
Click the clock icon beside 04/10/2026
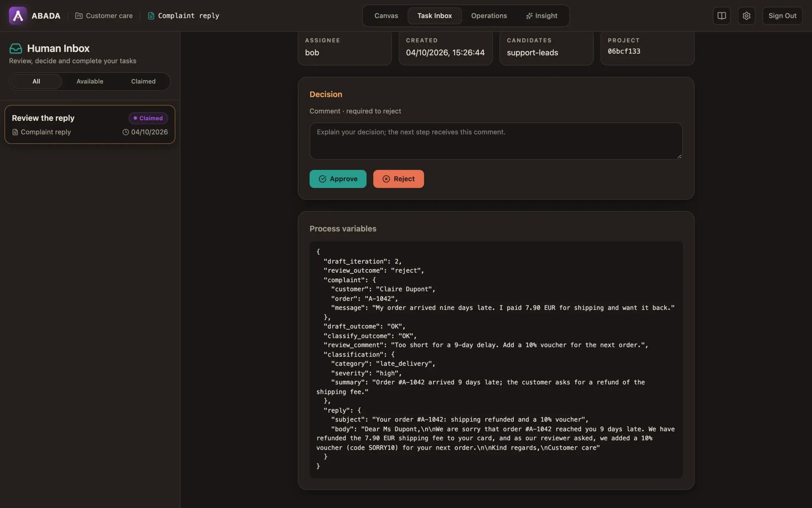pyautogui.click(x=125, y=132)
